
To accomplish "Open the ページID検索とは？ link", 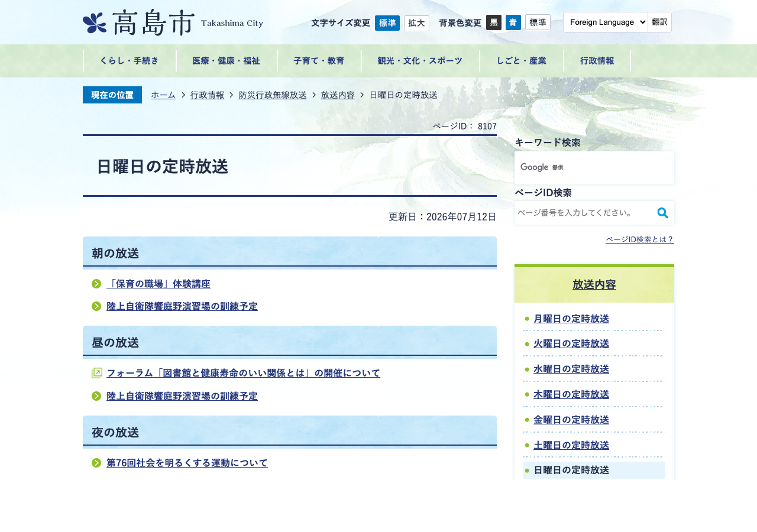I will tap(640, 239).
